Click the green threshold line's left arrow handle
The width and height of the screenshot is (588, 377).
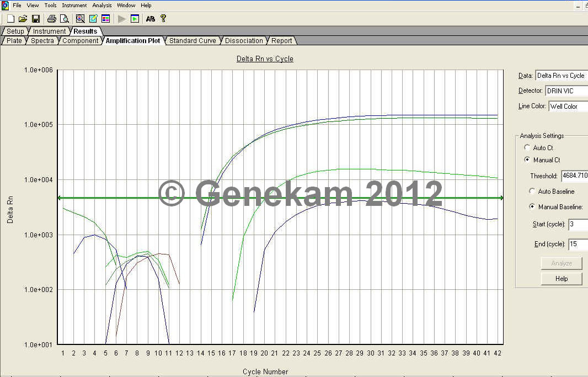(59, 198)
